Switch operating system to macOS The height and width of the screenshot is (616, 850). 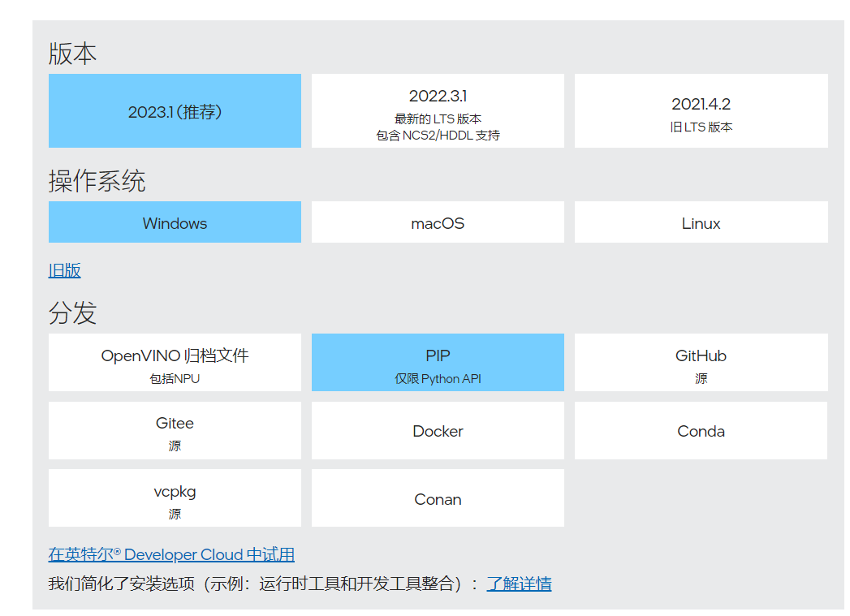(x=438, y=222)
